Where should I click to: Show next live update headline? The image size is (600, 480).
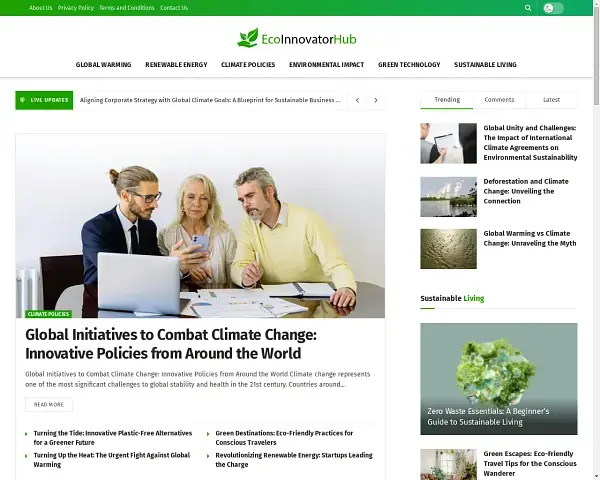pyautogui.click(x=376, y=100)
